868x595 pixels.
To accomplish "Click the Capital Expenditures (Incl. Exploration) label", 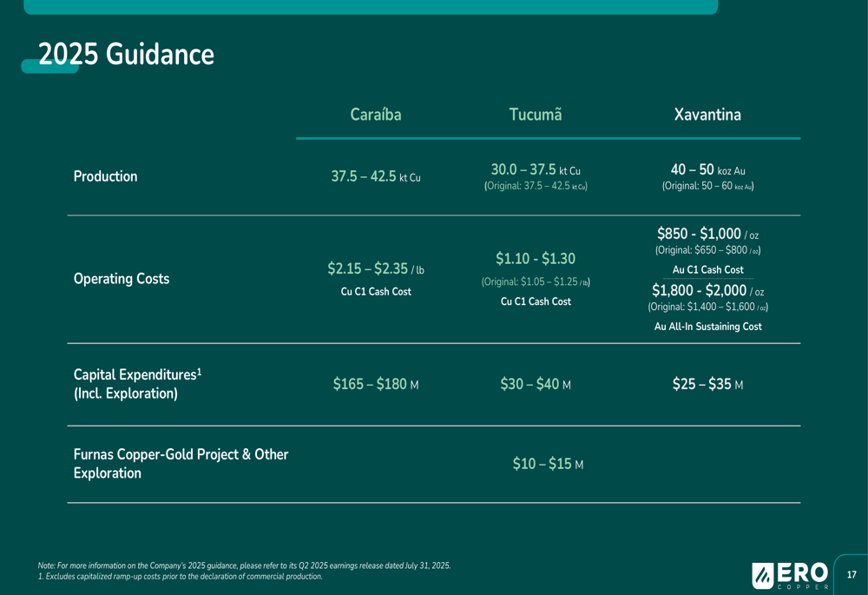I will pos(137,384).
